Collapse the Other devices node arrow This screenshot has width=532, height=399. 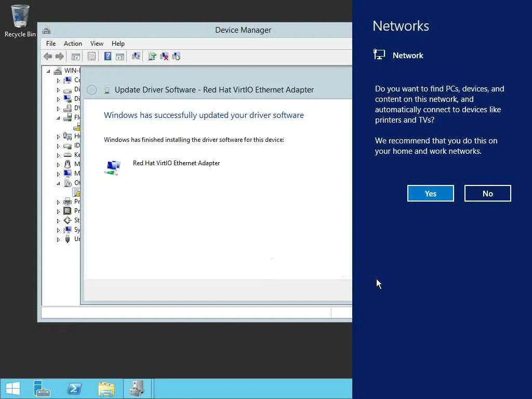point(58,183)
